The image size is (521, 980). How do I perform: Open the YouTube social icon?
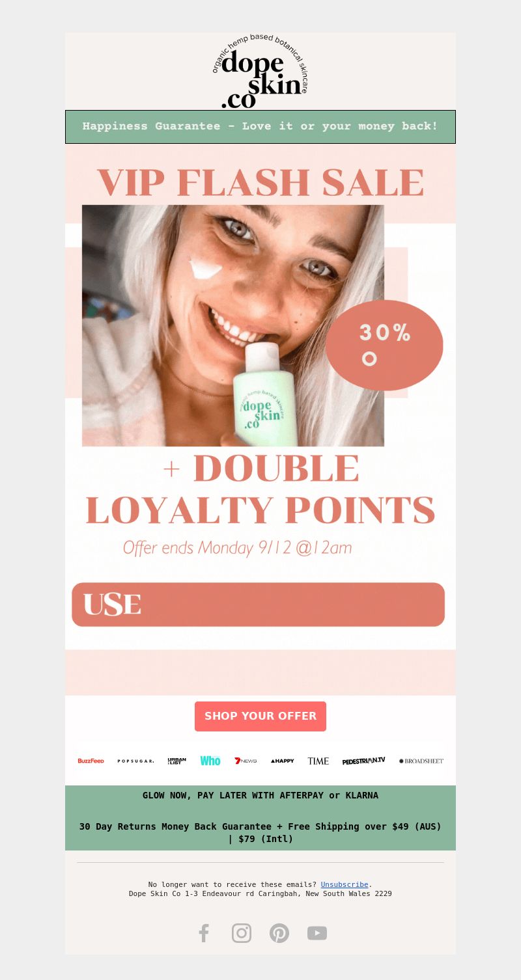coord(317,933)
